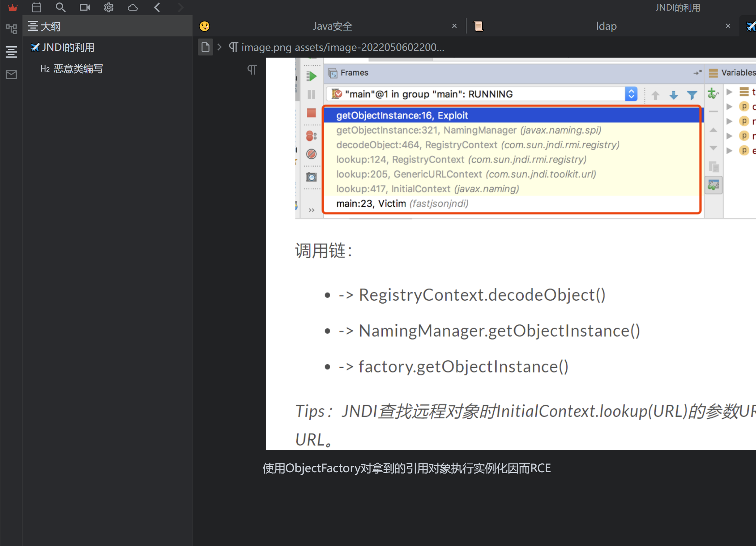
Task: Click the cloud sync icon
Action: pos(132,7)
